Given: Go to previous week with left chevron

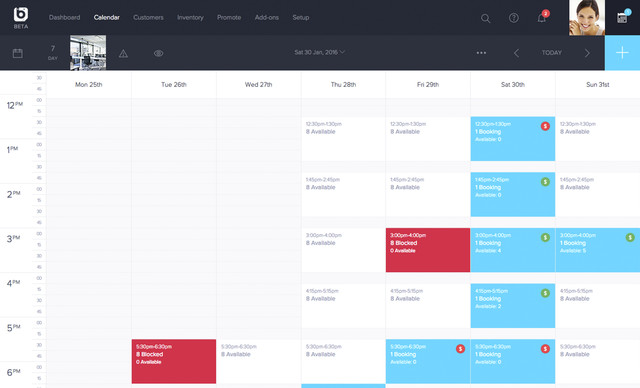Looking at the screenshot, I should pyautogui.click(x=516, y=53).
